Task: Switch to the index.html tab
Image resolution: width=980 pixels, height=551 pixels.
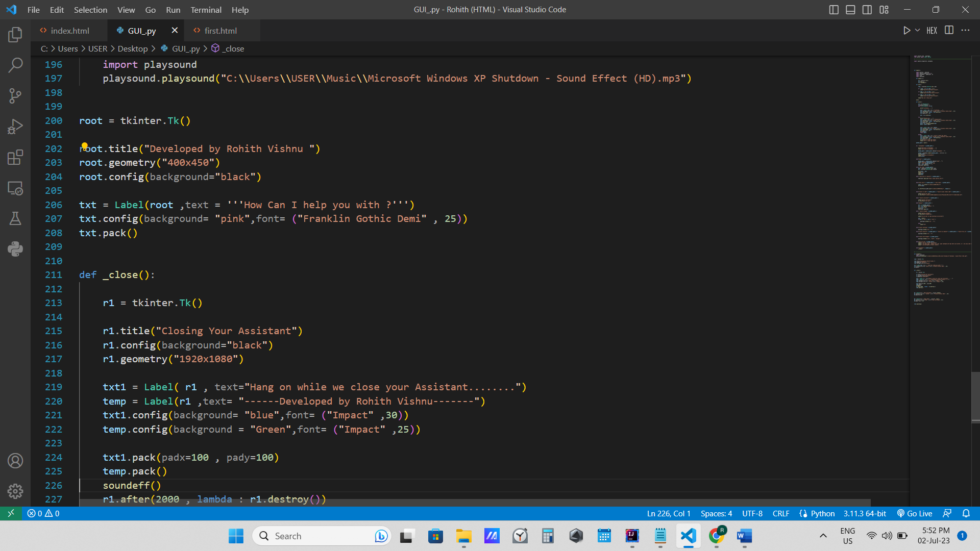Action: (x=70, y=31)
